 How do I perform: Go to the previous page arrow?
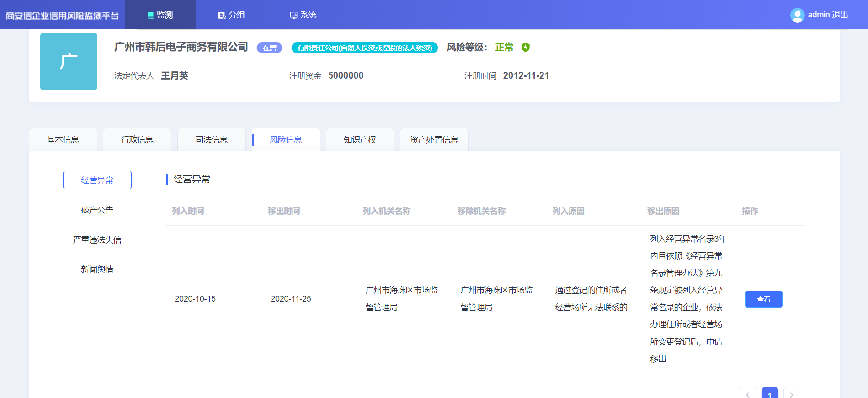pos(748,394)
